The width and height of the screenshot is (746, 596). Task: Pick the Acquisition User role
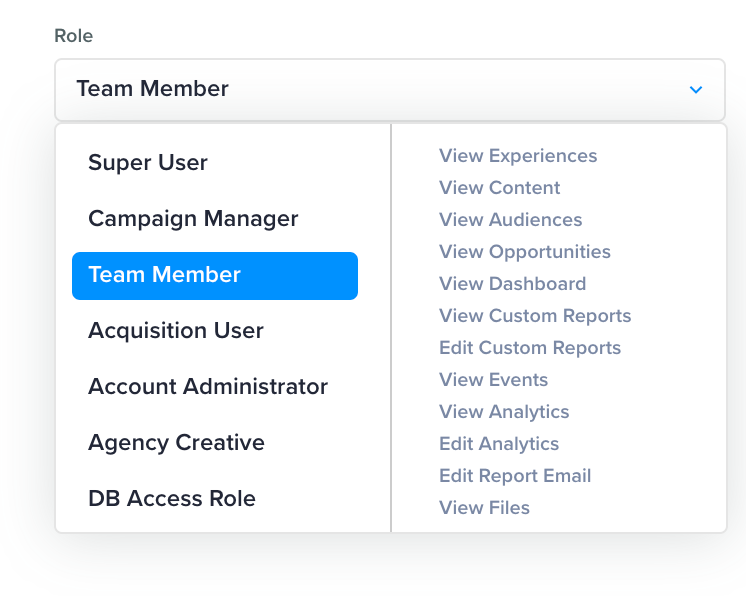(176, 331)
